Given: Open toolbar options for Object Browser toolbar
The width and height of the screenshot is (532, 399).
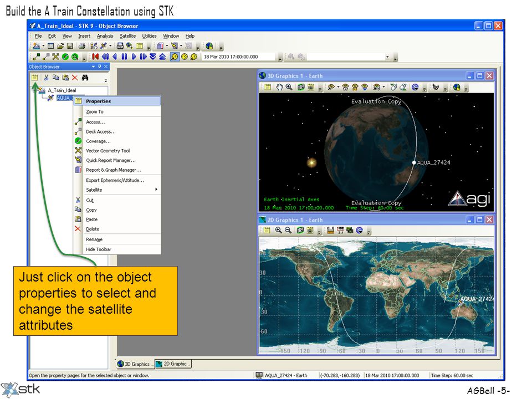Looking at the screenshot, I should pos(106,80).
